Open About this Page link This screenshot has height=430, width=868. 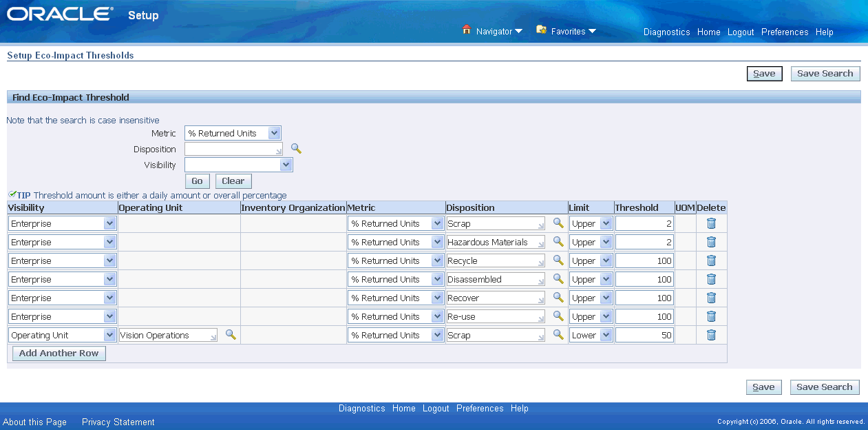coord(35,422)
